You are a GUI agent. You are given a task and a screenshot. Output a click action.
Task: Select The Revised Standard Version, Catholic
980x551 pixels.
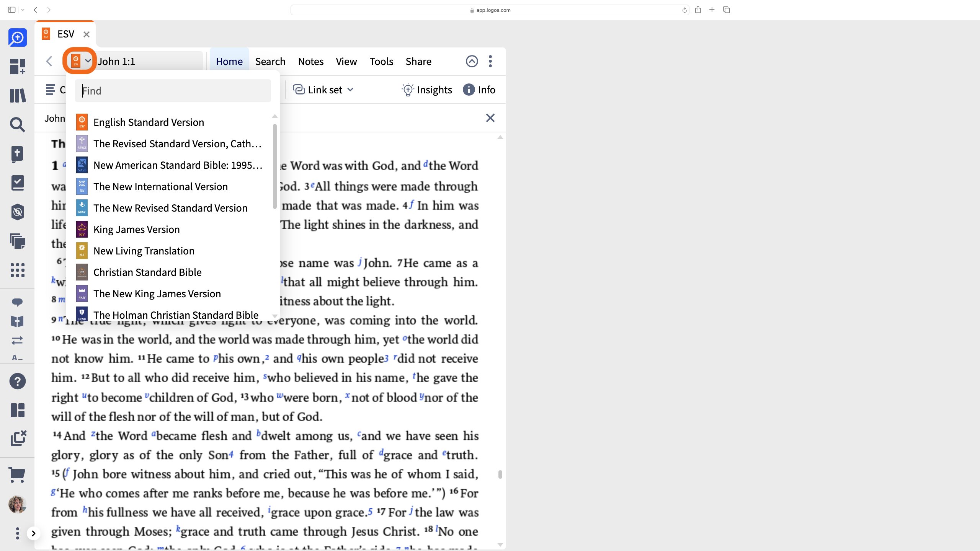[x=173, y=143]
